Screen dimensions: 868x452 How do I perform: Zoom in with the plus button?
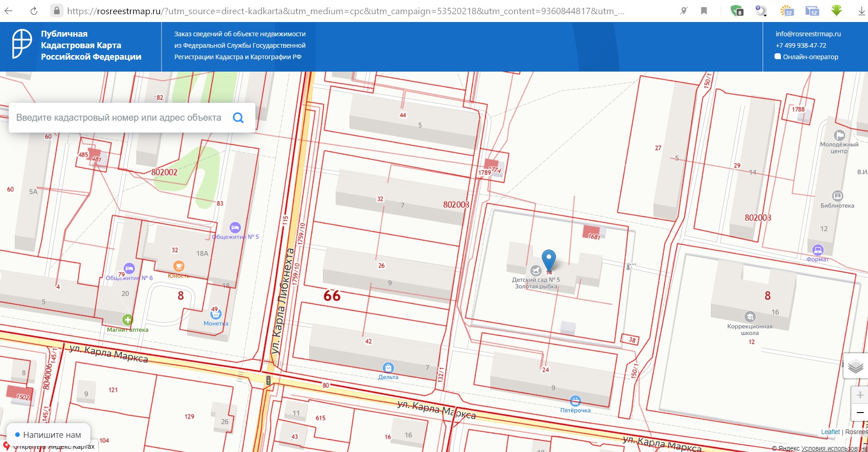tap(859, 395)
